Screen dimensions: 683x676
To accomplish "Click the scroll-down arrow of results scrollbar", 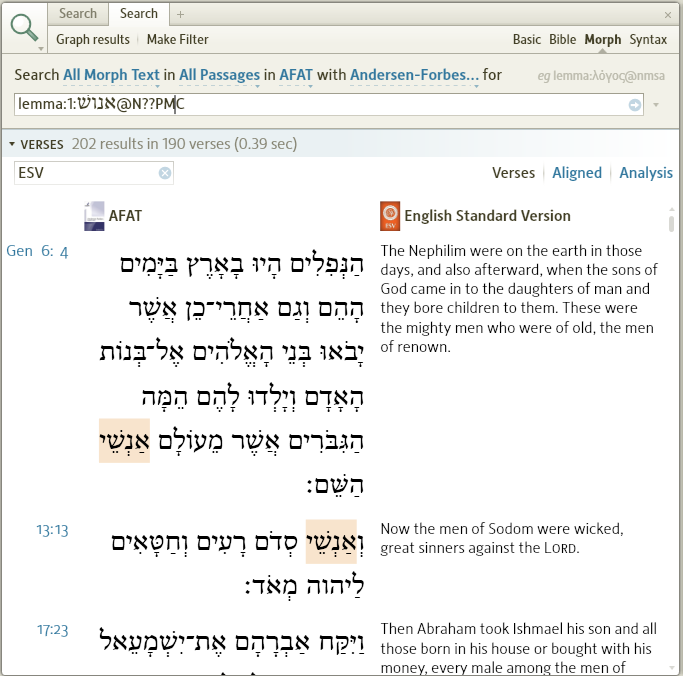I will click(x=671, y=668).
